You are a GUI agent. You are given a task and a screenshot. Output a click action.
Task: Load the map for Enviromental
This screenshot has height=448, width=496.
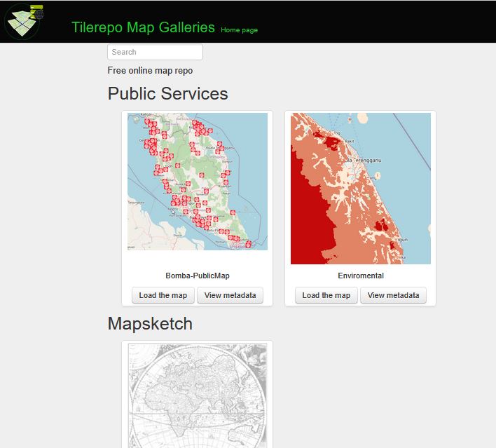[326, 295]
